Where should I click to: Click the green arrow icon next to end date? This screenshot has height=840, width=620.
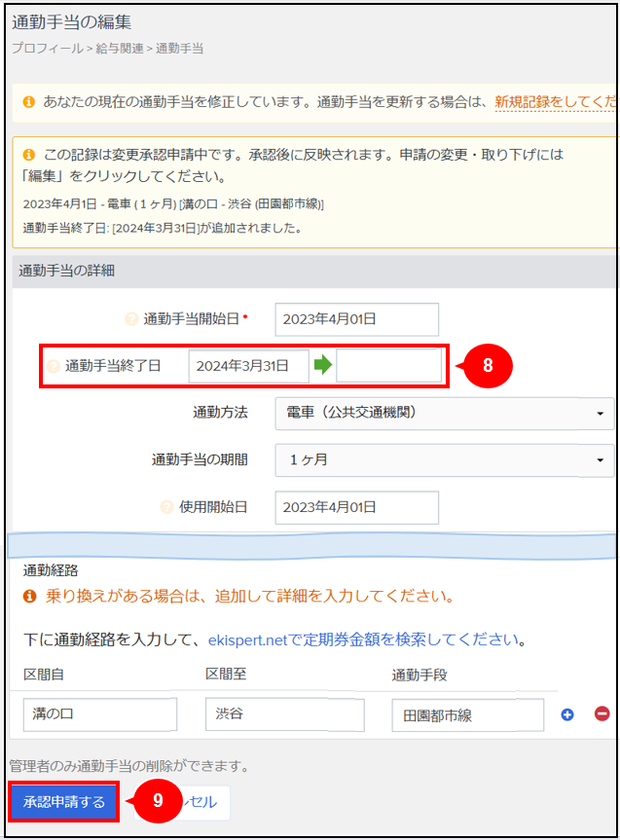click(322, 366)
